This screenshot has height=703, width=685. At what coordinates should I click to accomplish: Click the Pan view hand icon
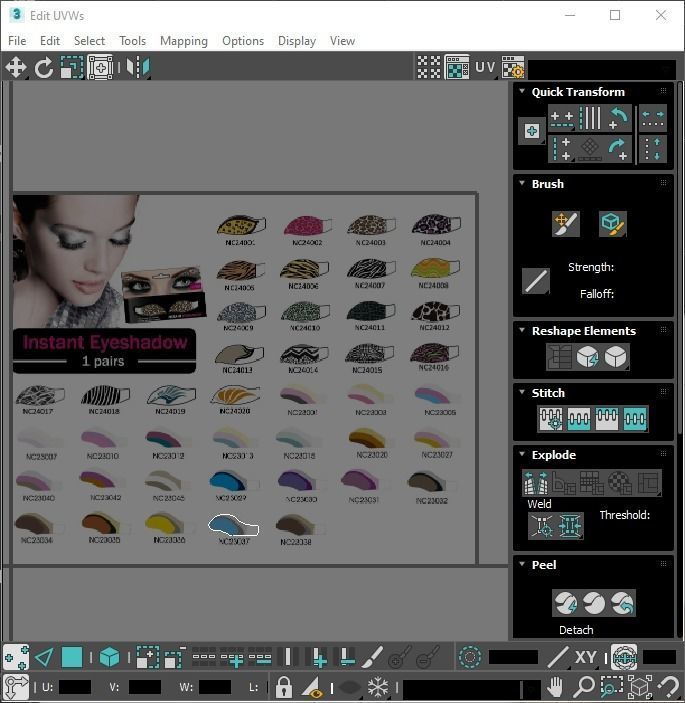point(555,686)
